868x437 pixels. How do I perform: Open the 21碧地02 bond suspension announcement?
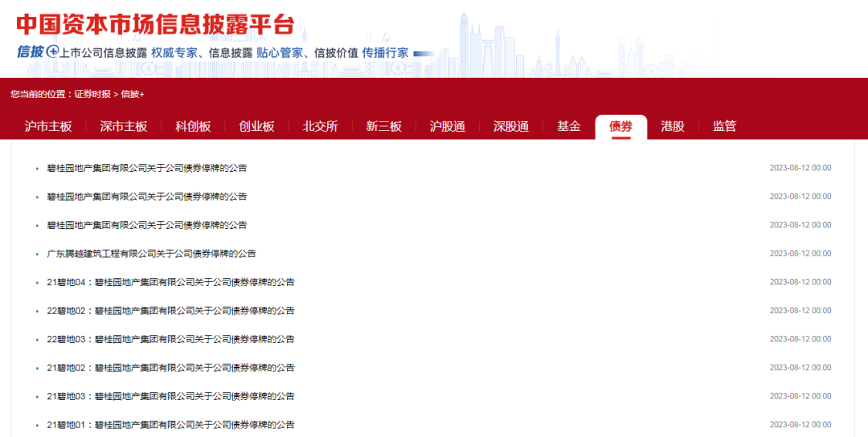coord(170,368)
